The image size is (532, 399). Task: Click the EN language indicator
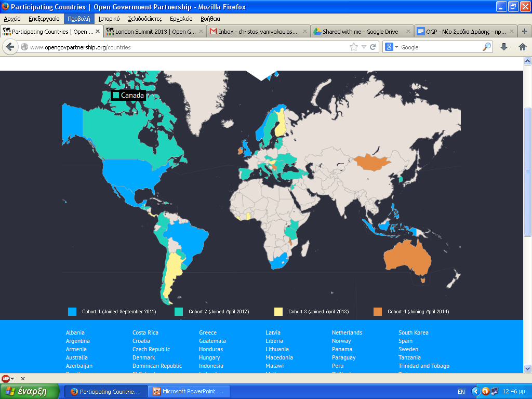tap(461, 392)
